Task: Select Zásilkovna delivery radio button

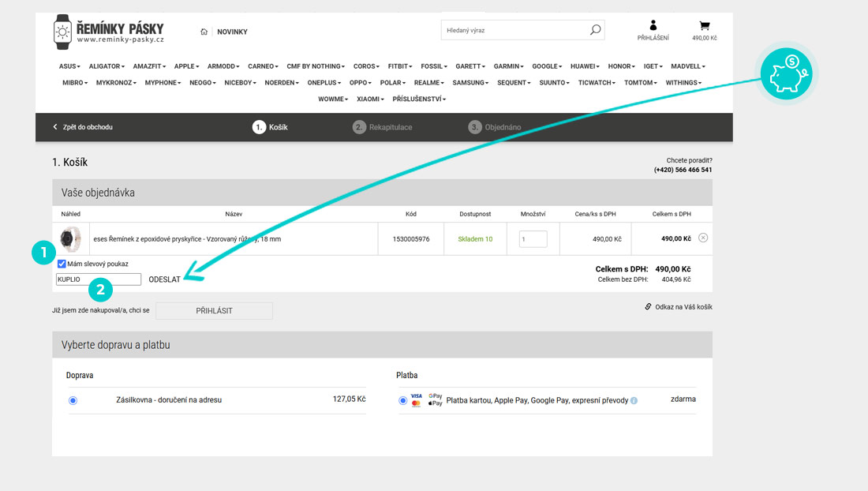Action: coord(73,400)
